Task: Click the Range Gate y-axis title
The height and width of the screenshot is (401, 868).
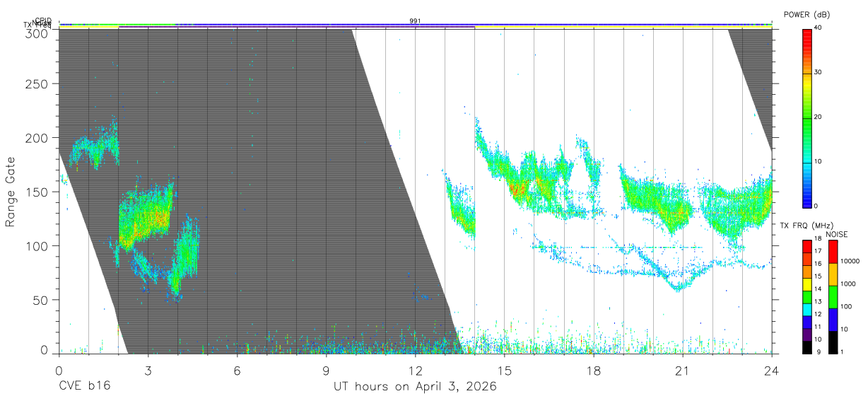Action: click(x=11, y=191)
